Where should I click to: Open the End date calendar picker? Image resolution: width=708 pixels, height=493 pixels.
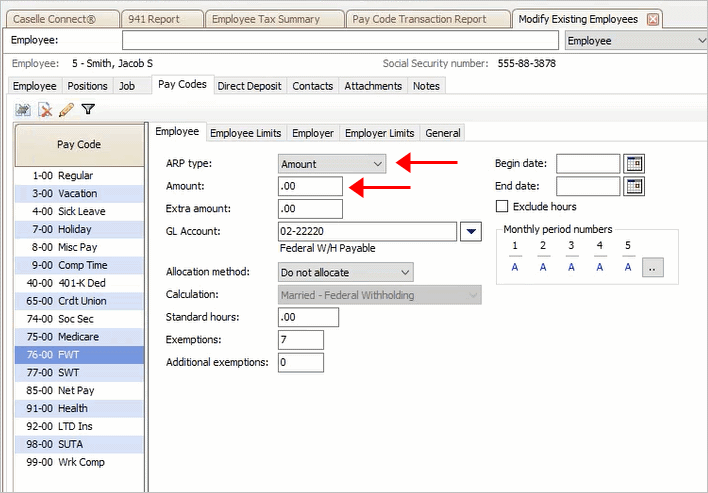(x=633, y=186)
